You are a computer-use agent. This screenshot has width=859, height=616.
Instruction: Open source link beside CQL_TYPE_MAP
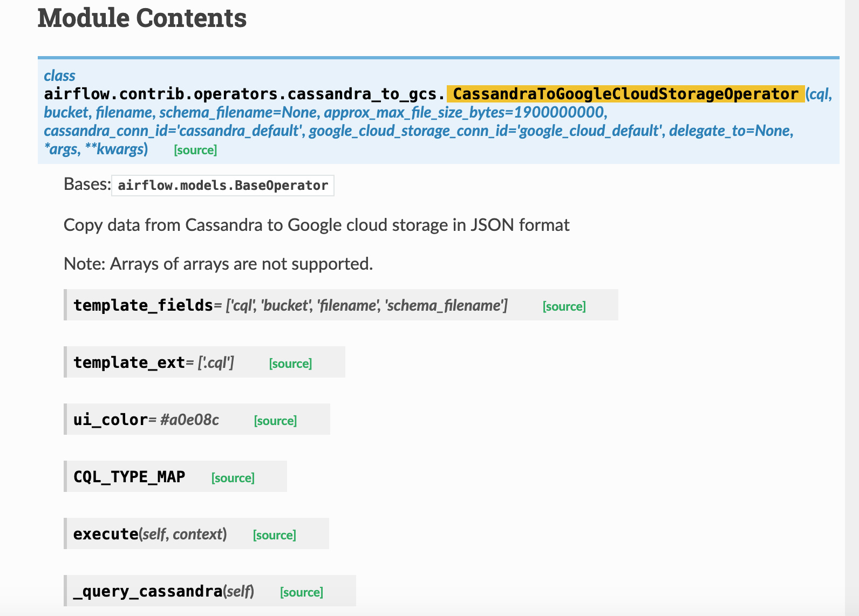pos(233,478)
